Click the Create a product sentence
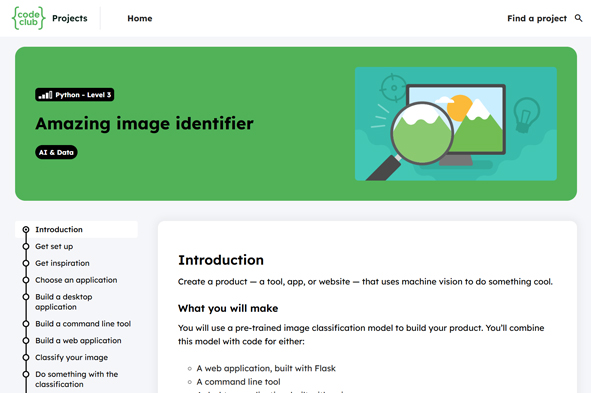The image size is (591, 393). coord(365,281)
